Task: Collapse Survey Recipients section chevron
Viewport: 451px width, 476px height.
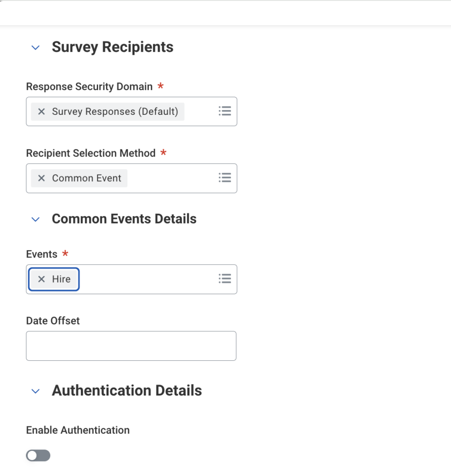Action: pos(35,47)
